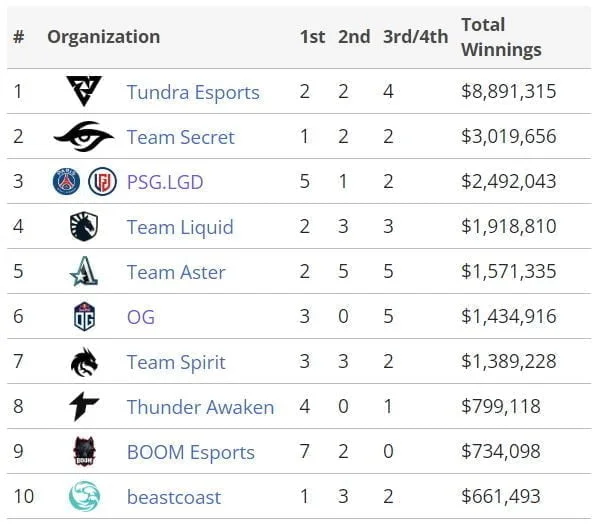Sort by Total Winnings column header

tap(501, 37)
